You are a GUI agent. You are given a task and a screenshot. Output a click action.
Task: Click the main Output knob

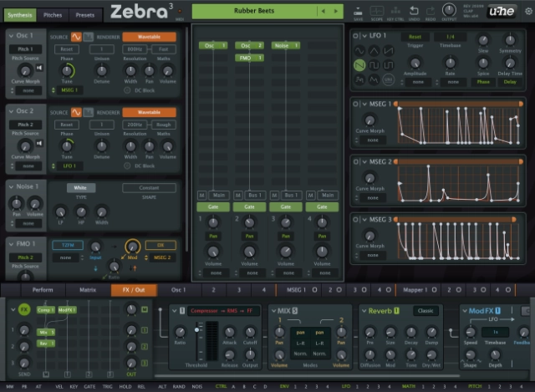pyautogui.click(x=449, y=10)
